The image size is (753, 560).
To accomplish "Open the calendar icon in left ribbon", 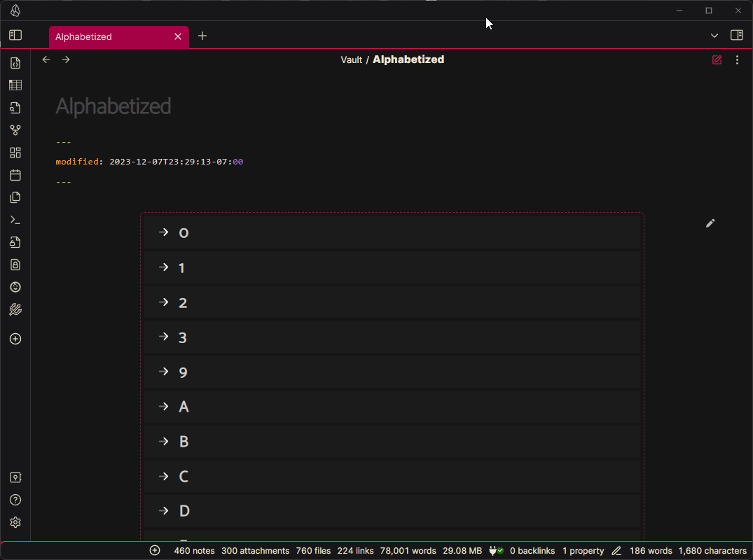I will pyautogui.click(x=15, y=175).
